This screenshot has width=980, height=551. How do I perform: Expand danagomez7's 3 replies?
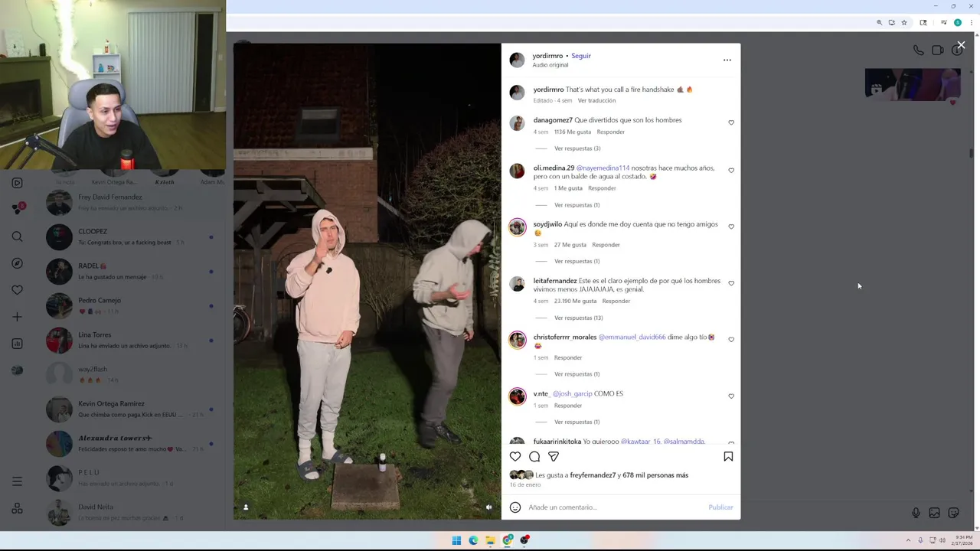[x=577, y=148]
